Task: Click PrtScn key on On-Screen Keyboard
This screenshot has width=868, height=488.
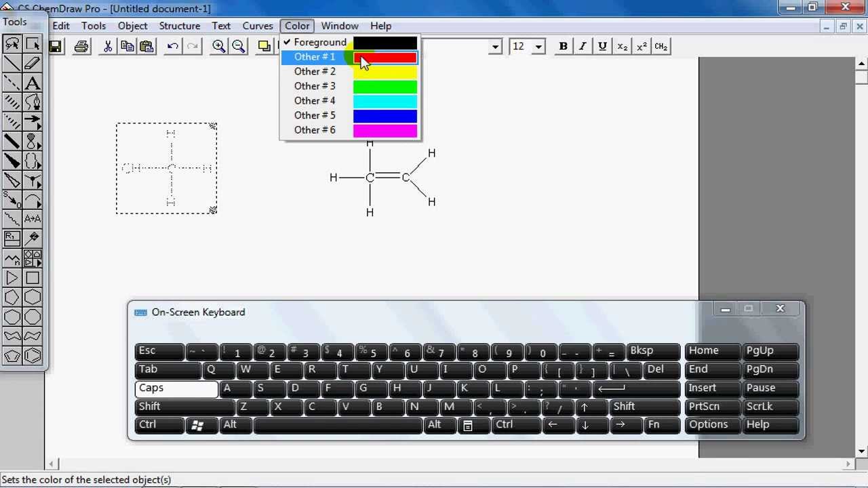Action: coord(712,407)
